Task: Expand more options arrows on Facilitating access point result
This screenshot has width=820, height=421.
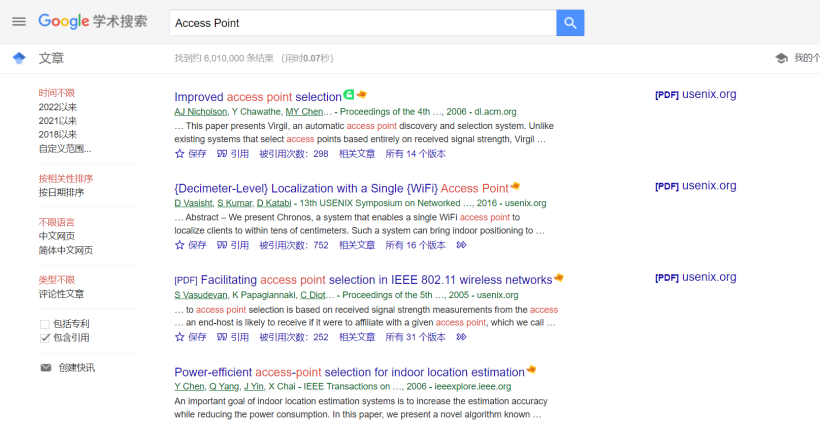Action: [461, 337]
